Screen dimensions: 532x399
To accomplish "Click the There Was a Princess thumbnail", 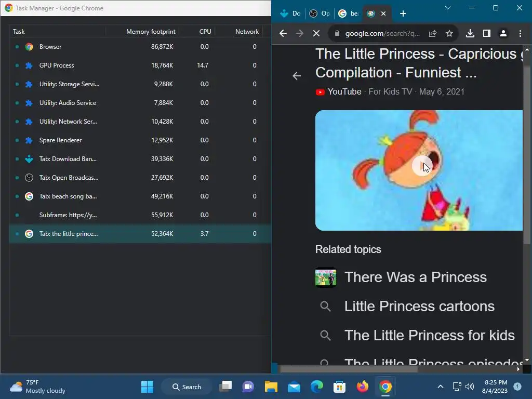I will tap(326, 277).
